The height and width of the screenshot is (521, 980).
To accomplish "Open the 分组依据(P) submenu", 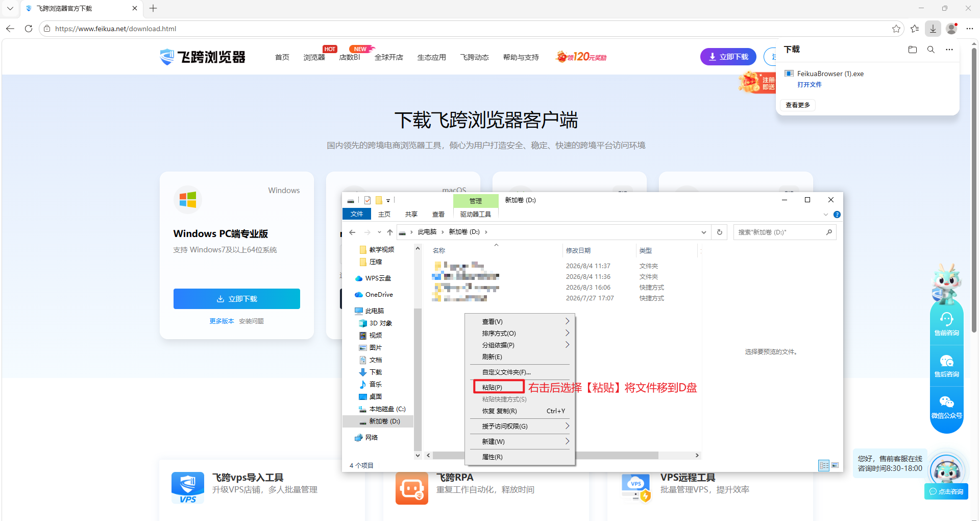I will (x=520, y=345).
